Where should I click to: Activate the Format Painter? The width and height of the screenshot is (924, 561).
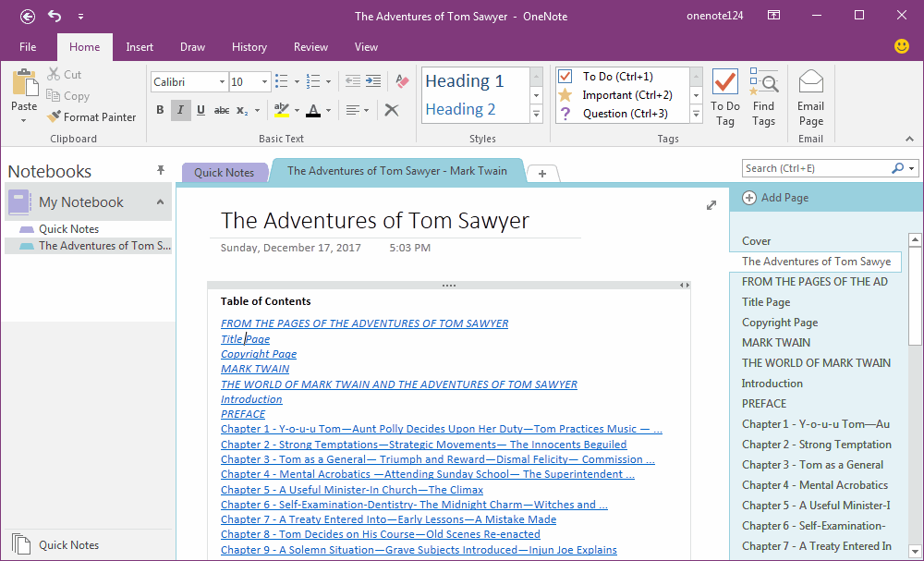coord(91,117)
